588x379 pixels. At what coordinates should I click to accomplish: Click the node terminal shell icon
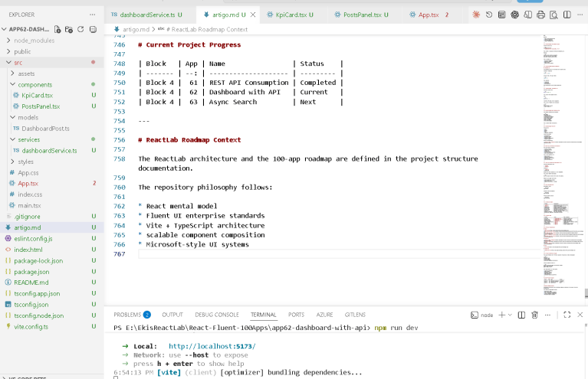(x=475, y=315)
